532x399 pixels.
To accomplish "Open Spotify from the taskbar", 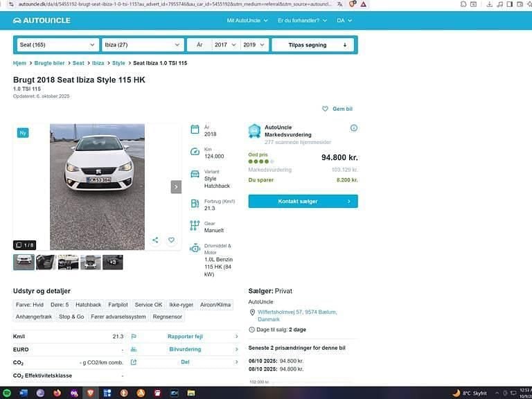I will tap(7, 393).
